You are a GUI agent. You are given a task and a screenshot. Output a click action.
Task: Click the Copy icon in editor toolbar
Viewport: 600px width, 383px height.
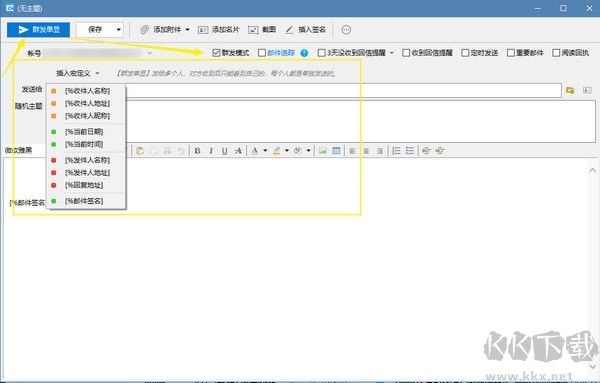(x=154, y=151)
